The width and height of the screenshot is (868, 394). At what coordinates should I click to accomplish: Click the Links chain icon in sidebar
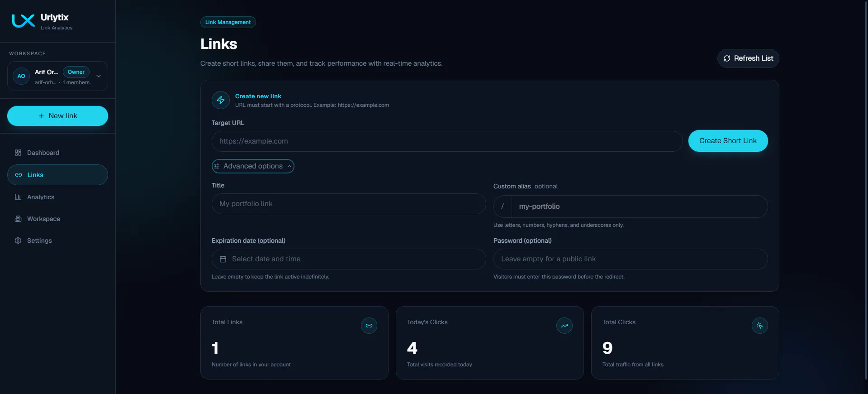click(19, 175)
